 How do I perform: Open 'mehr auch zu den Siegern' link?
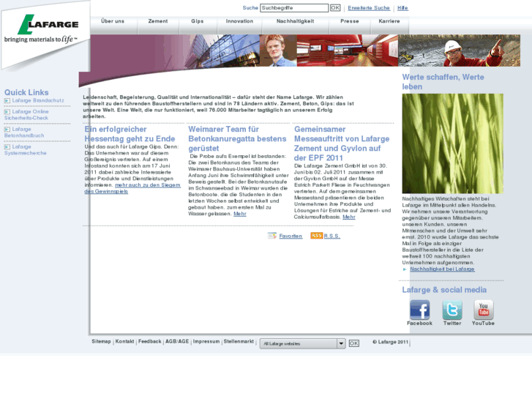(x=132, y=188)
